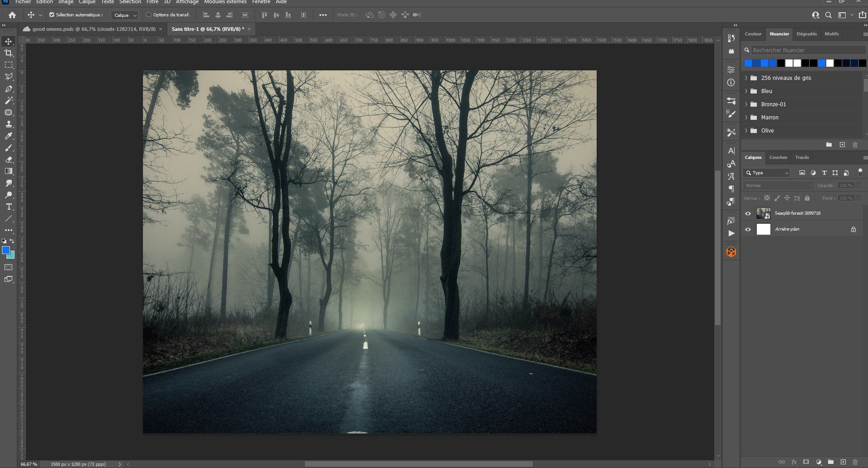Image resolution: width=868 pixels, height=468 pixels.
Task: Open the Affichage menu
Action: [x=187, y=2]
